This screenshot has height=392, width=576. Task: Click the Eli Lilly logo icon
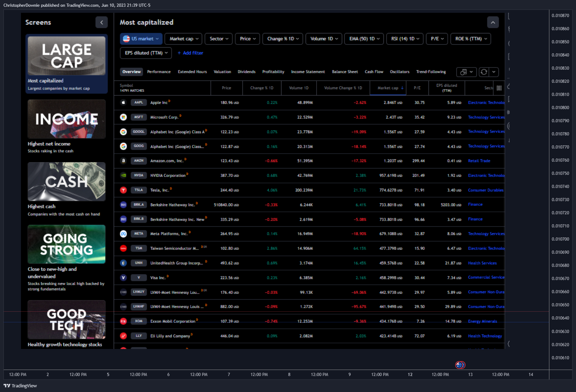pyautogui.click(x=123, y=336)
